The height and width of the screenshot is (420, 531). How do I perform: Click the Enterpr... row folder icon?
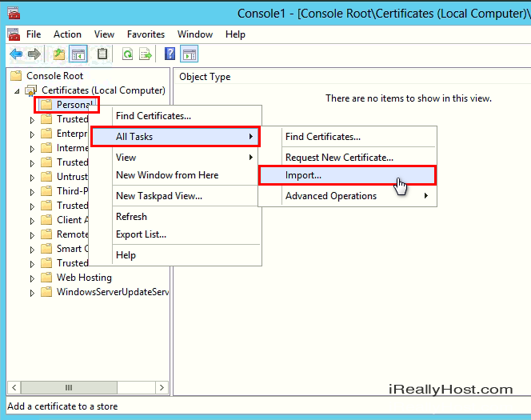pos(46,134)
